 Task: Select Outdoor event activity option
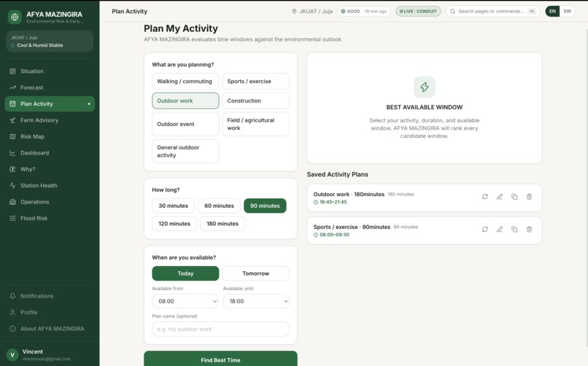(x=185, y=124)
